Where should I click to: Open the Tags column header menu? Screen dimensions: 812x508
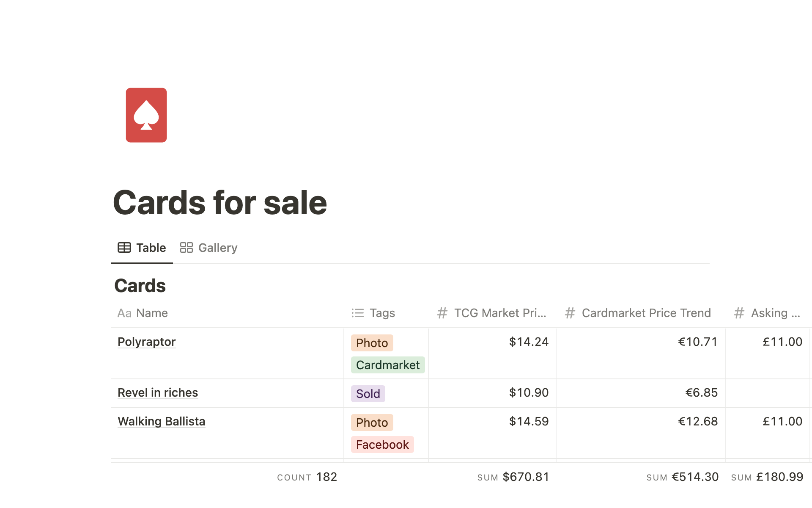381,313
